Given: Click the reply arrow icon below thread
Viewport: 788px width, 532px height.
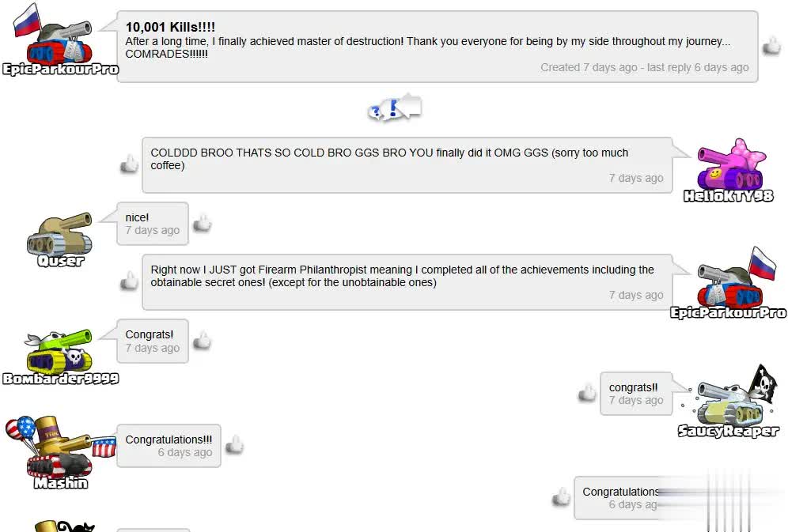Looking at the screenshot, I should coord(394,108).
